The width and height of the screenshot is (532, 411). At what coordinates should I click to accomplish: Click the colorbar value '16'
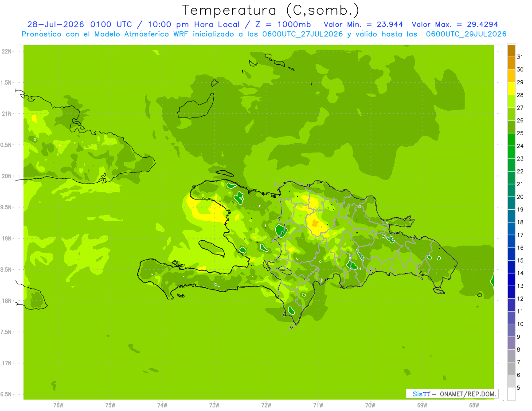[x=520, y=247]
